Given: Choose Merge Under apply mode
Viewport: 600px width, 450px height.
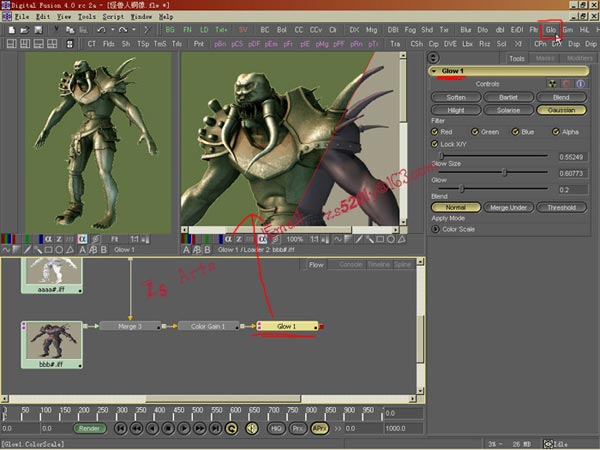Looking at the screenshot, I should point(508,207).
